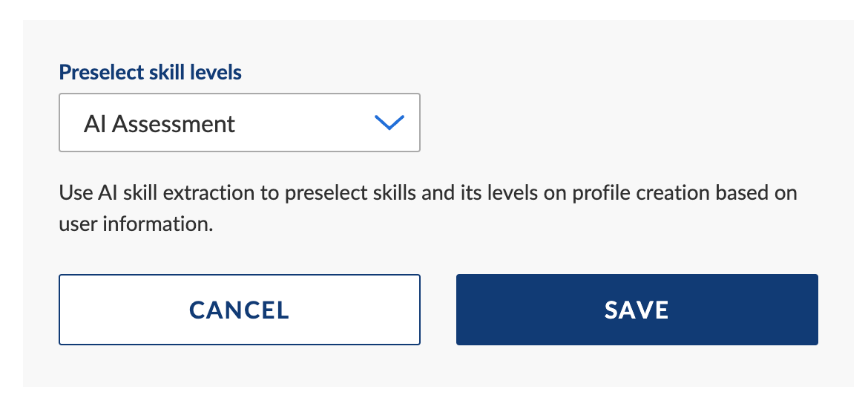Open the Preselect skill levels dropdown
The height and width of the screenshot is (401, 868).
tap(239, 123)
